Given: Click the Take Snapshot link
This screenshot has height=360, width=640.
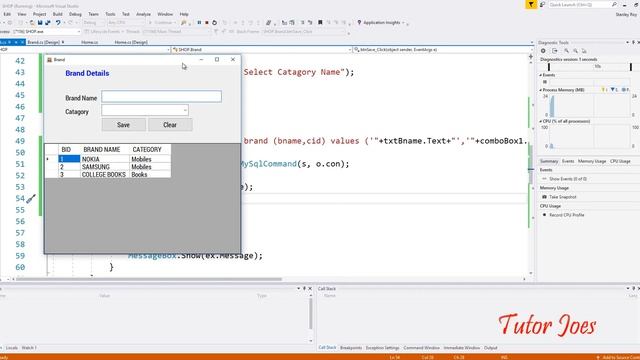Looking at the screenshot, I should pyautogui.click(x=562, y=197).
